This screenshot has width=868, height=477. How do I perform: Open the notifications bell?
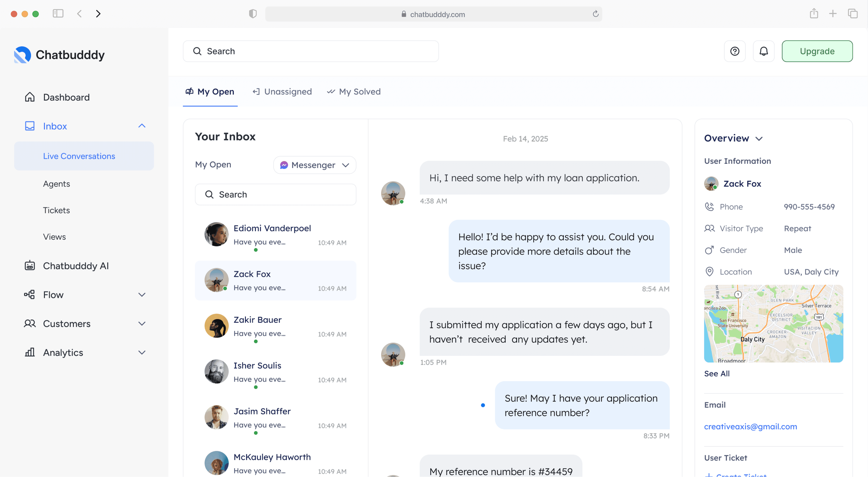click(x=764, y=51)
